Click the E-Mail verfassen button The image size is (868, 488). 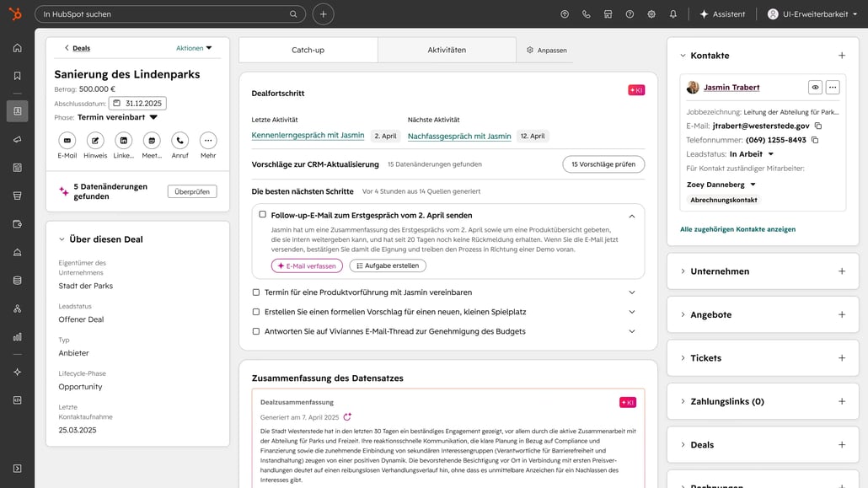(307, 265)
